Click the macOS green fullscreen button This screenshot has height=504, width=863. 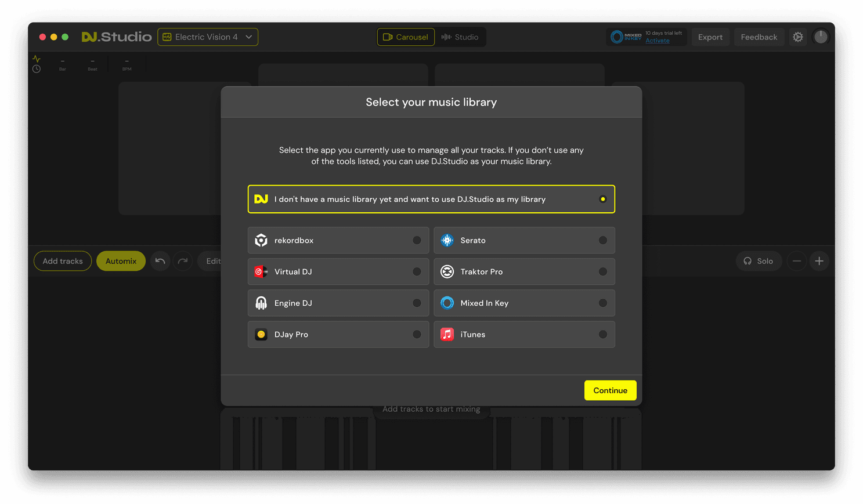coord(65,37)
